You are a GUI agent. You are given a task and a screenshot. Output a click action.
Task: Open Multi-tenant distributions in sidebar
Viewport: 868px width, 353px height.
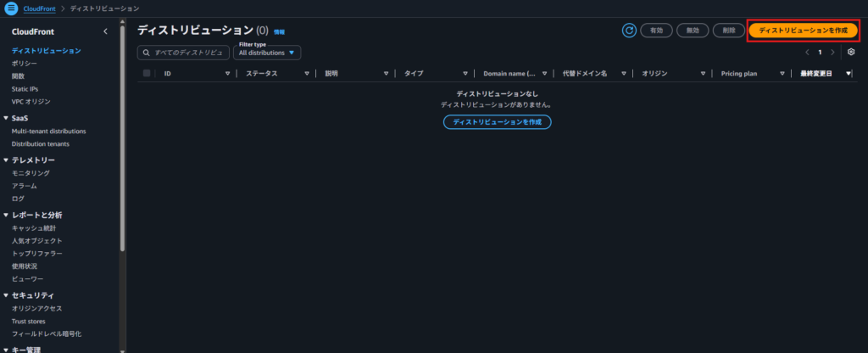tap(48, 132)
